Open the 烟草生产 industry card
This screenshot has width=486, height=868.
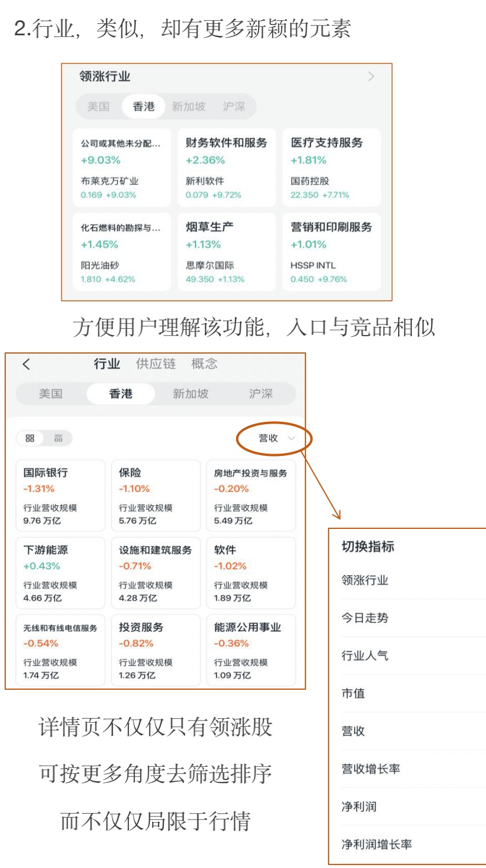pos(226,252)
